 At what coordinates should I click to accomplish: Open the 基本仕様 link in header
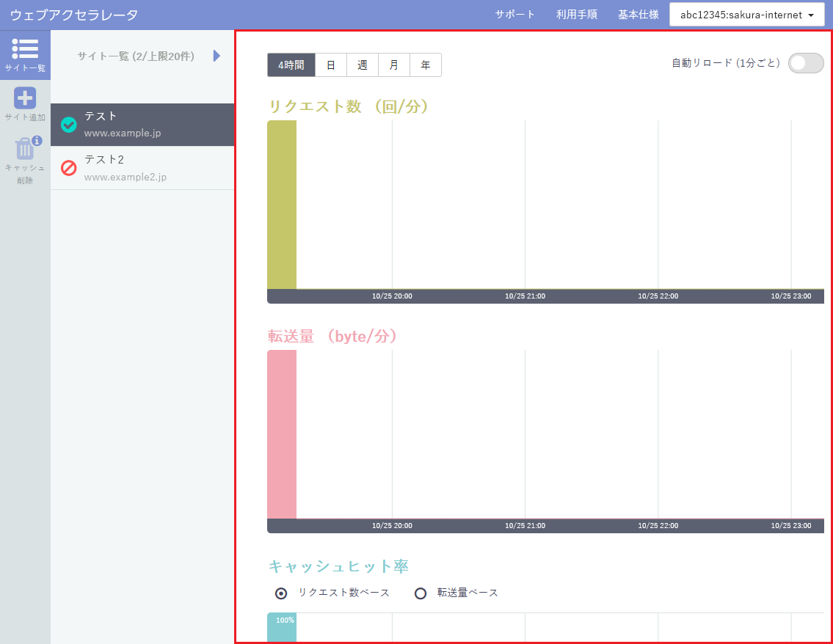tap(638, 15)
